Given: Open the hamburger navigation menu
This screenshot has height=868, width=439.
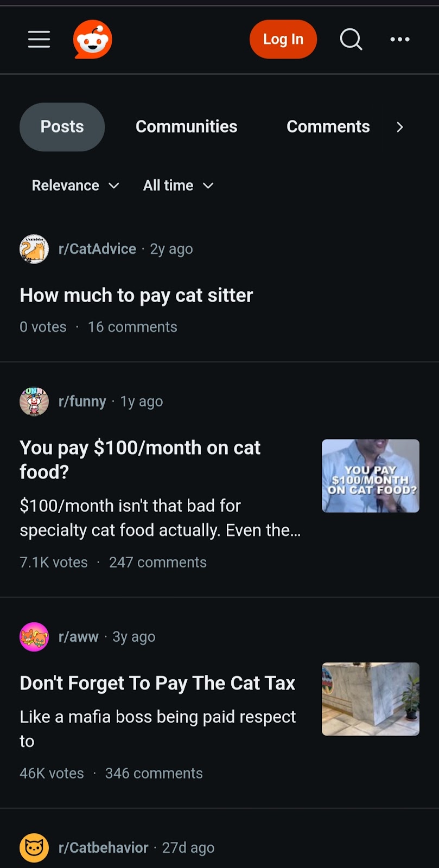Looking at the screenshot, I should (39, 39).
